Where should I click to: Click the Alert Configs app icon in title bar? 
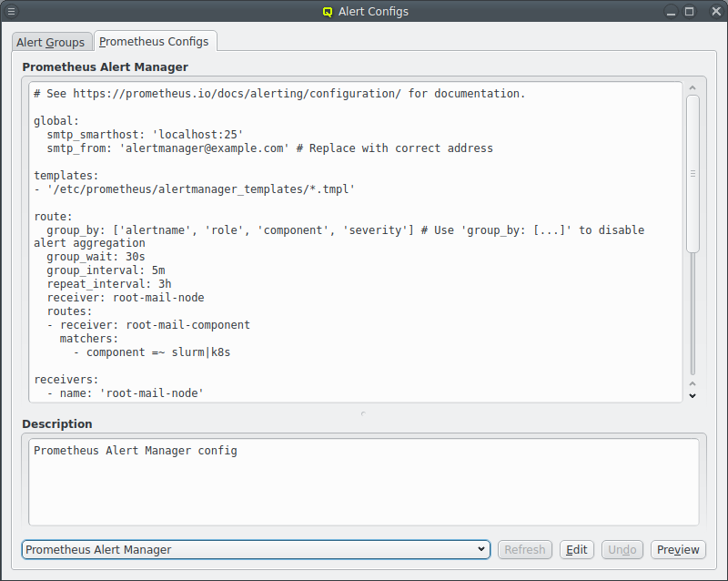328,12
